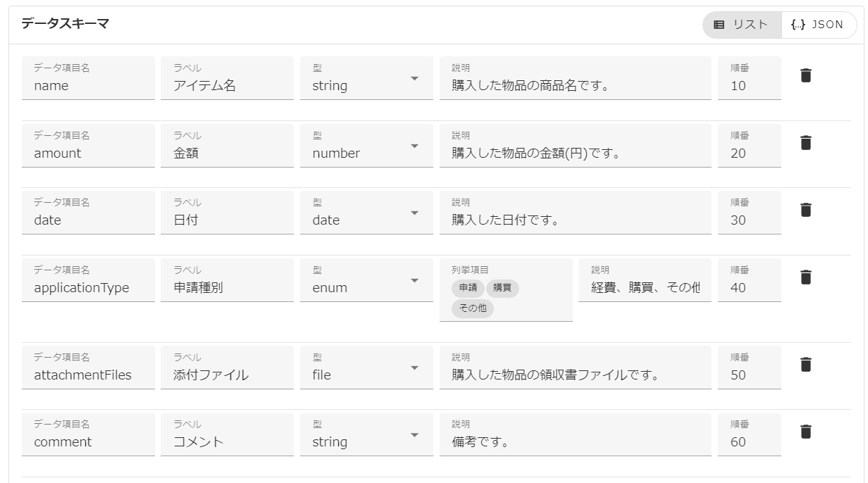
Task: Open type dropdown for name field
Action: [x=414, y=78]
